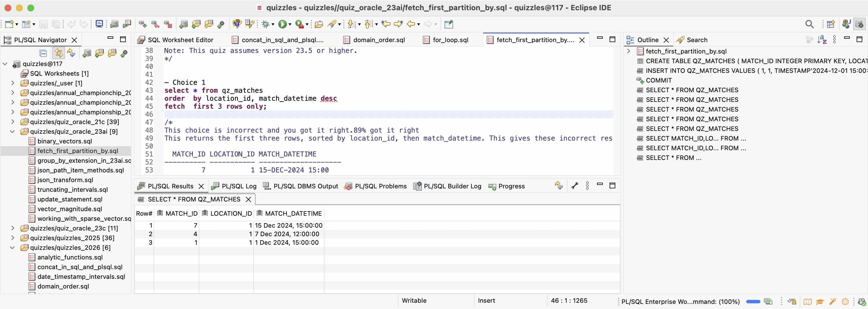The width and height of the screenshot is (868, 309).
Task: Refresh the PL/SQL Results panel
Action: [558, 185]
